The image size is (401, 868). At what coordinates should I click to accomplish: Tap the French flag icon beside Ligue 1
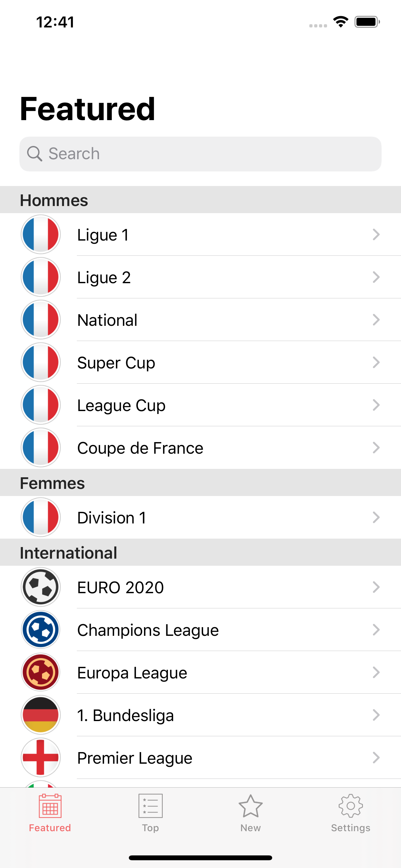40,234
